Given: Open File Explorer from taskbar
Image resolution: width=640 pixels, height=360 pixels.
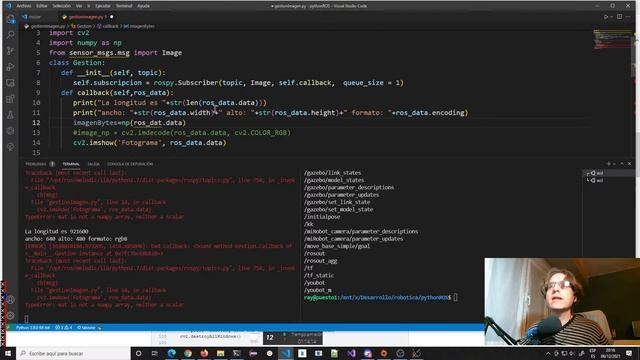Looking at the screenshot, I should tap(220, 353).
